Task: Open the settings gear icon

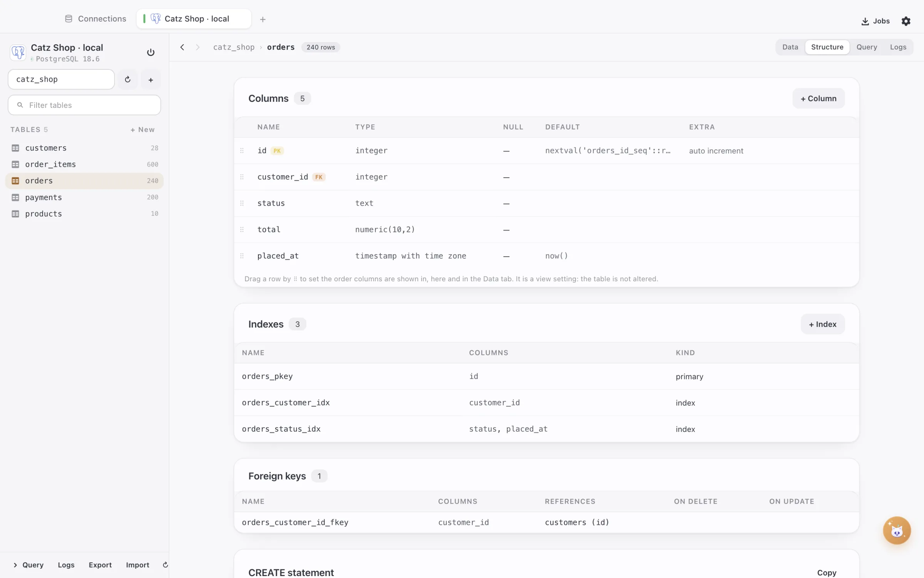Action: click(906, 21)
